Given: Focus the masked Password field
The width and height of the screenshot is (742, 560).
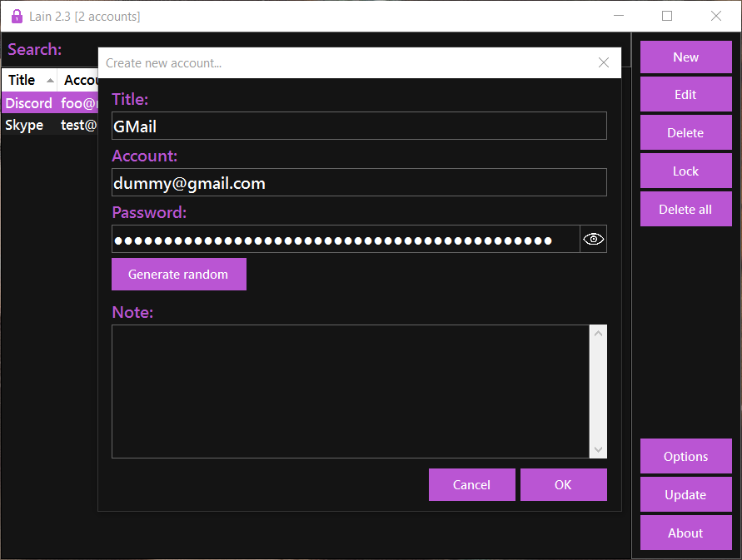Looking at the screenshot, I should pyautogui.click(x=346, y=239).
